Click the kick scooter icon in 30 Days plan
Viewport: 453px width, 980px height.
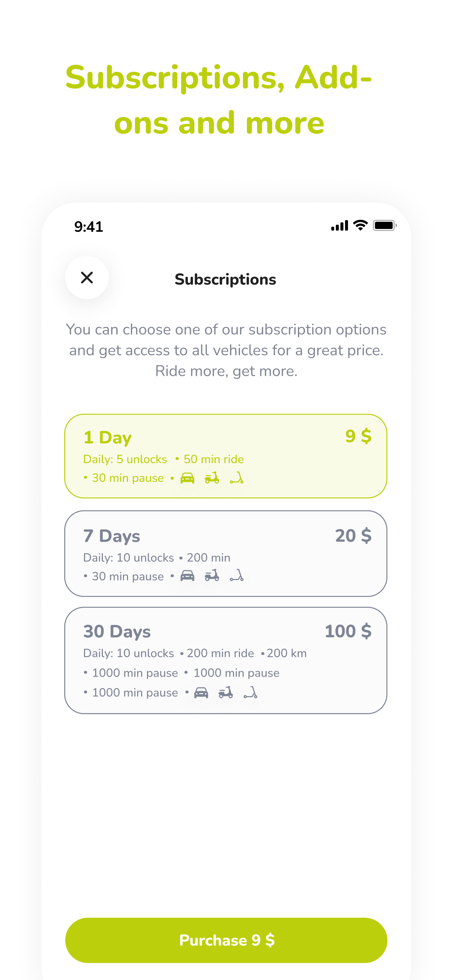[251, 693]
